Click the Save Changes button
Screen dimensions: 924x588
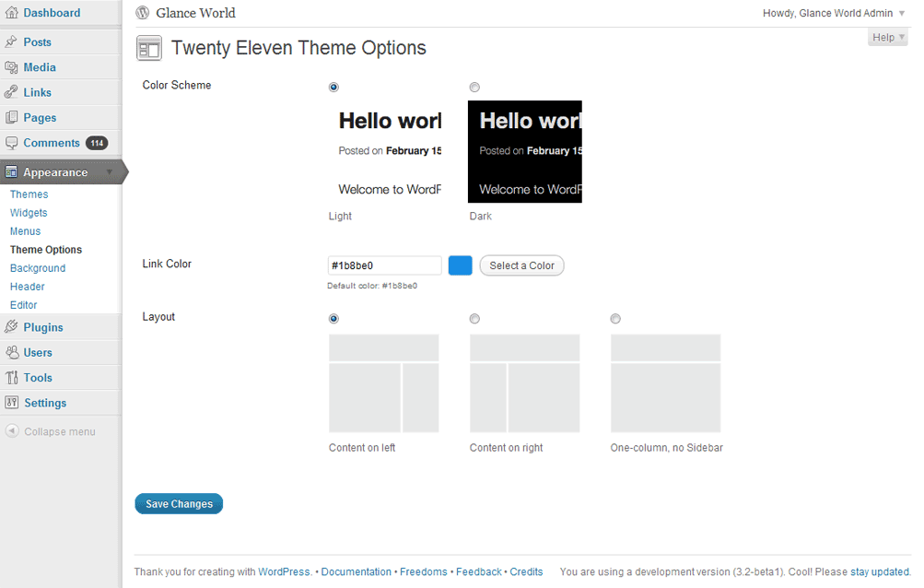point(179,503)
